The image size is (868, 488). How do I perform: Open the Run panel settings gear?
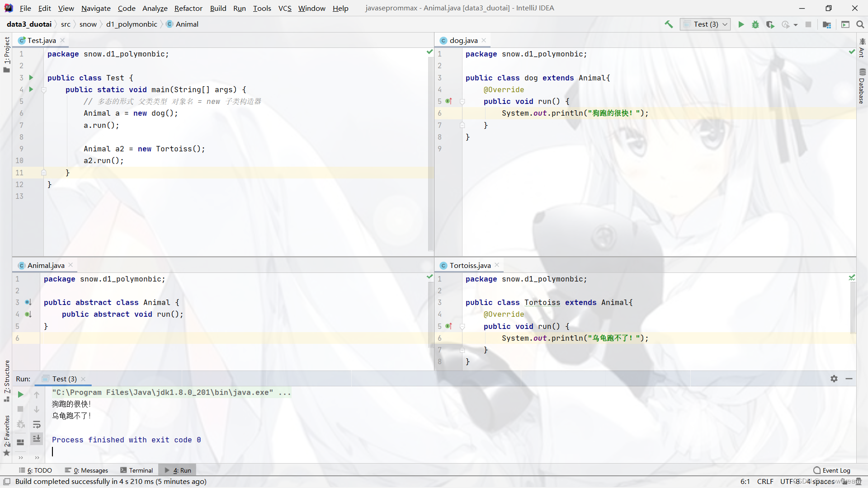tap(834, 379)
